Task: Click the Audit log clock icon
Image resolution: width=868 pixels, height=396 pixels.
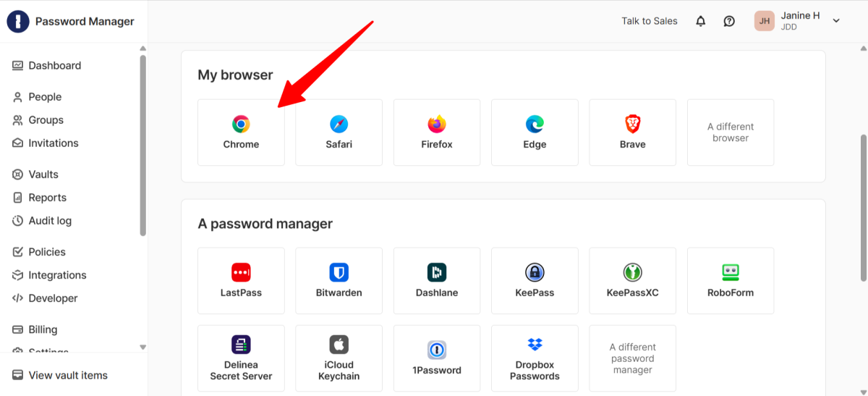Action: (18, 221)
